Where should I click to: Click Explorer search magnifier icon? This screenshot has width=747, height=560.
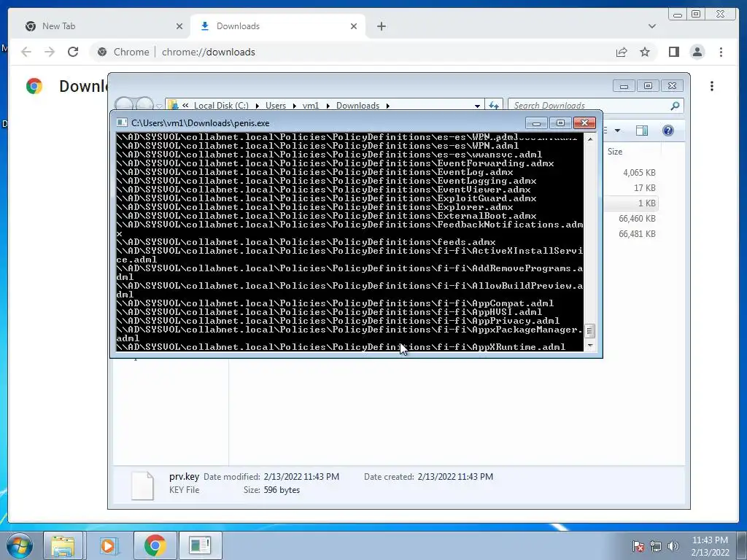tap(675, 105)
